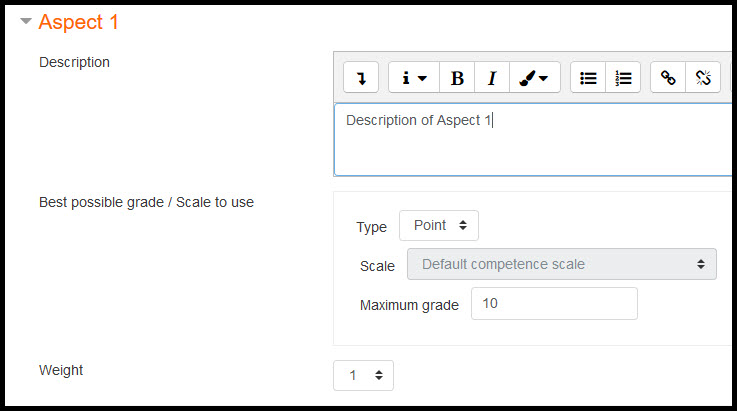737x411 pixels.
Task: Insert an unordered bullet list
Action: tap(588, 78)
